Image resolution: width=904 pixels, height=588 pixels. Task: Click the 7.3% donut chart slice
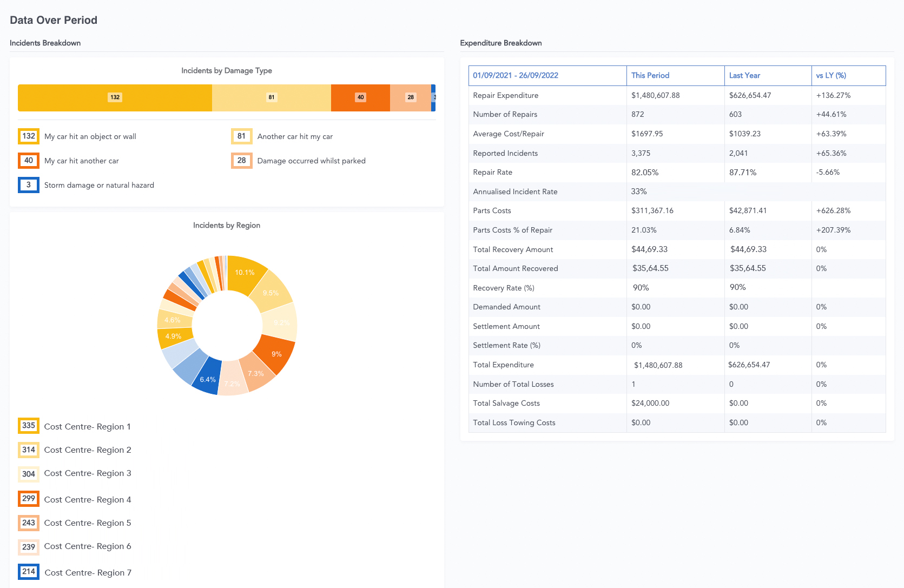point(256,373)
